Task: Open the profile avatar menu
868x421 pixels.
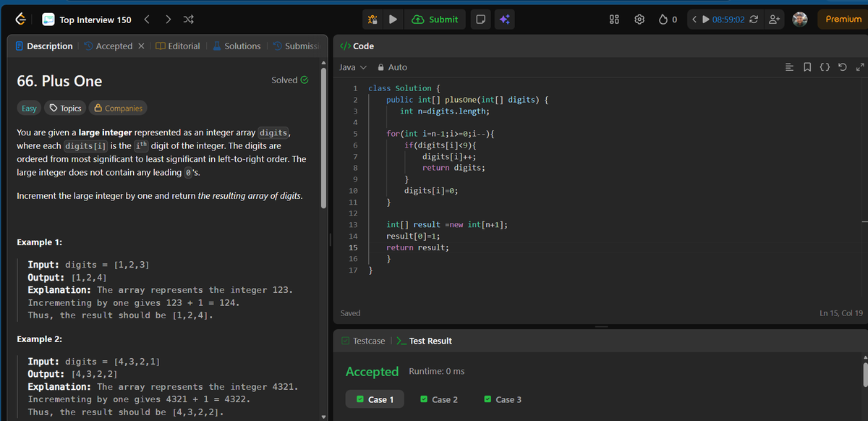Action: tap(799, 20)
